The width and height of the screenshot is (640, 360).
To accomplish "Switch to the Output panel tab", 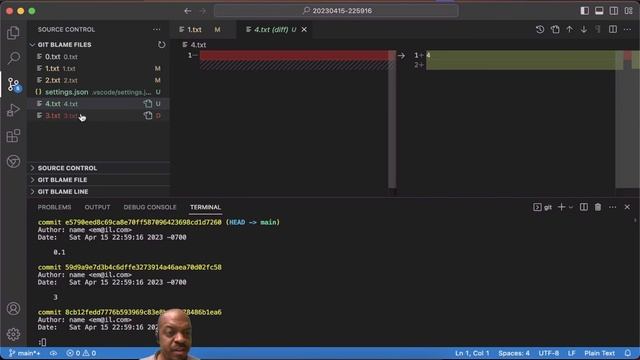I will pos(97,207).
